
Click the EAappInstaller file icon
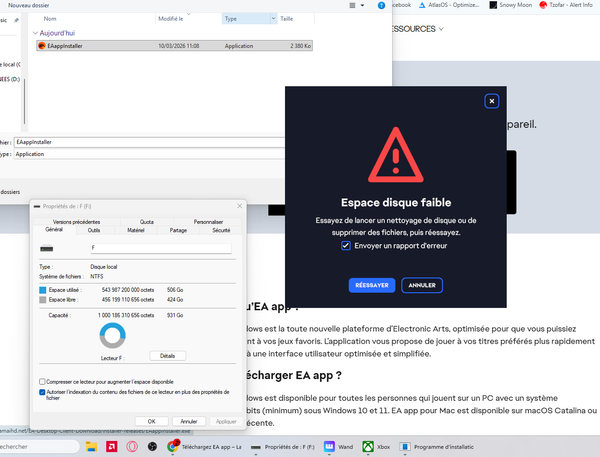point(41,45)
